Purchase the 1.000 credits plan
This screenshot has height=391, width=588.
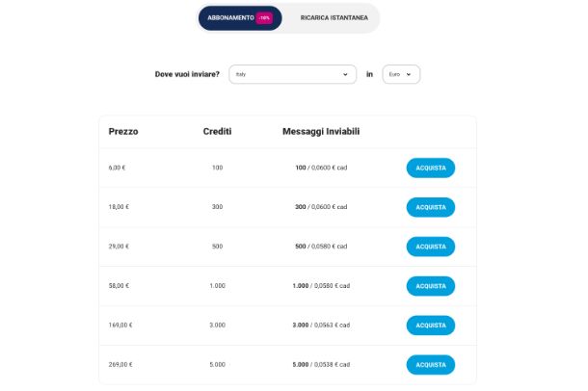click(x=430, y=286)
